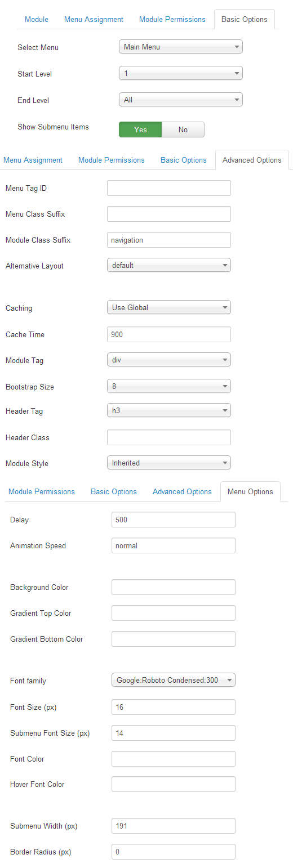This screenshot has height=868, width=293.
Task: Select the Menu Options tab
Action: (x=250, y=491)
